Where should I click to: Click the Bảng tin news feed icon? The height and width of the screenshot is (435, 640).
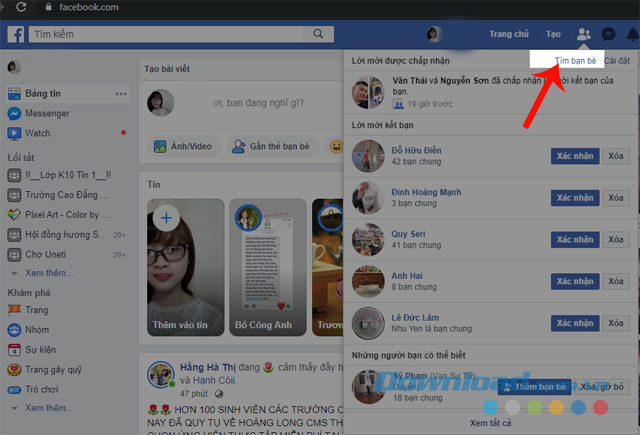click(x=14, y=93)
